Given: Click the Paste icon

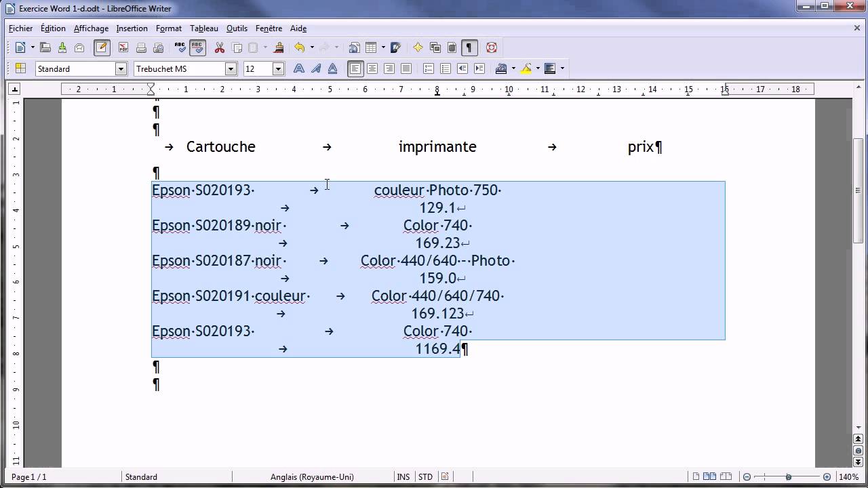Looking at the screenshot, I should (x=253, y=47).
